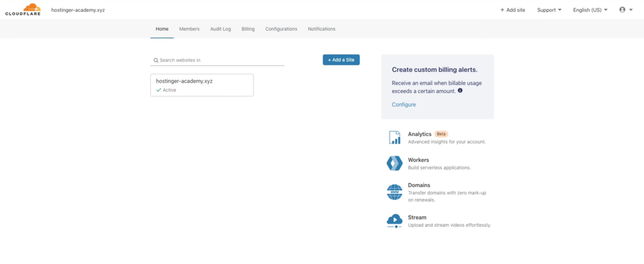Select the Configurations tab
The width and height of the screenshot is (644, 264).
point(281,29)
